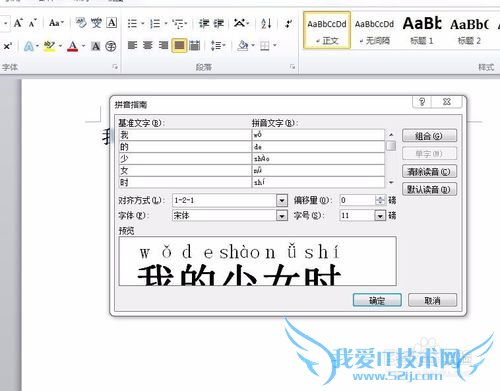
Task: Click the Distributed alignment icon
Action: 195,45
